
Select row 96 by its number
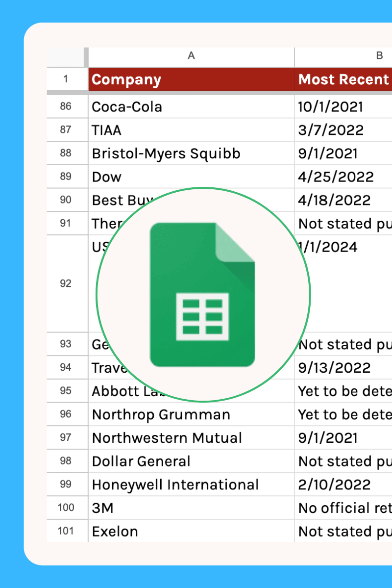(x=67, y=414)
